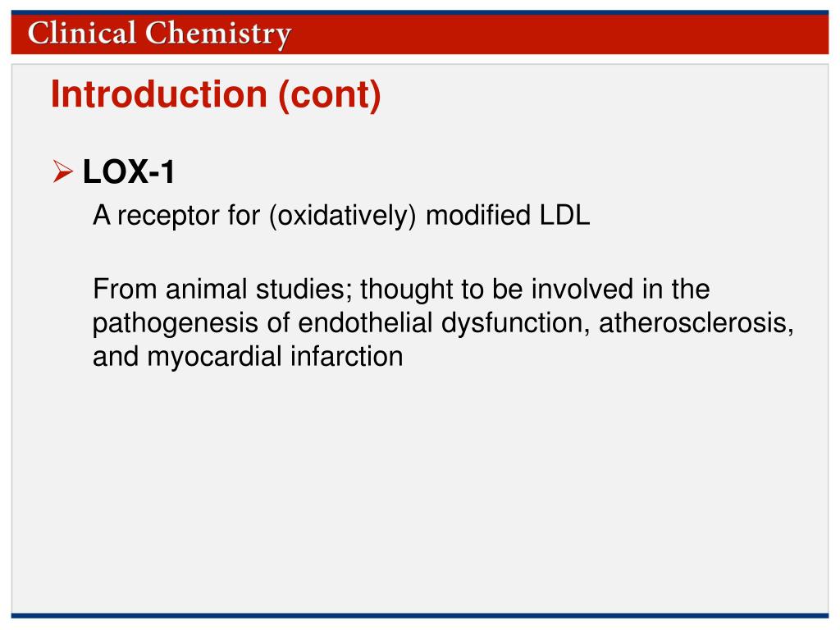Select the Introduction (cont) slide title
Screen dimensions: 840x630
coord(216,95)
